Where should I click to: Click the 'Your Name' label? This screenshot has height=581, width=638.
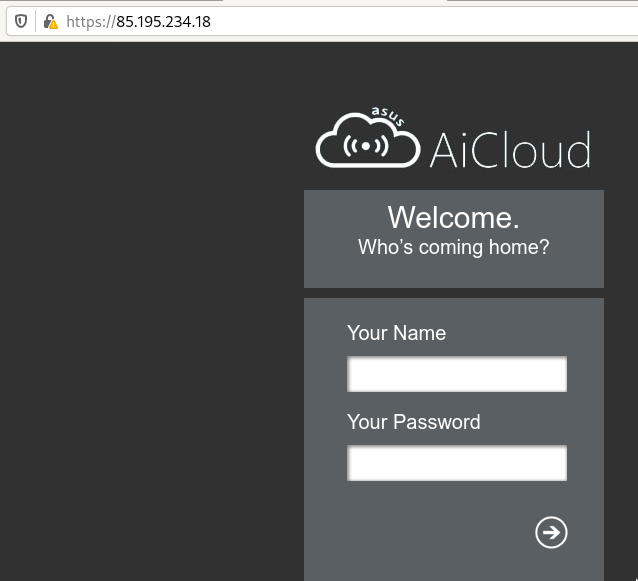pos(396,333)
